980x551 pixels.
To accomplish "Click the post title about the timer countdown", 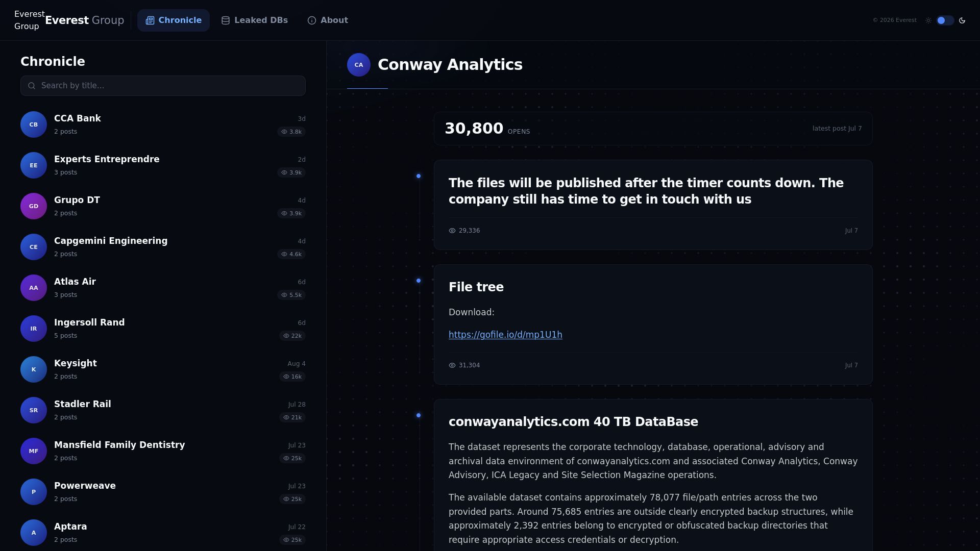I will (646, 191).
